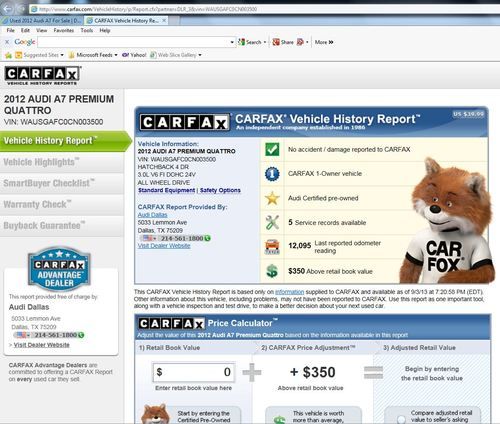The height and width of the screenshot is (424, 500).
Task: Click the gold star certified pre-owned icon
Action: point(272,198)
